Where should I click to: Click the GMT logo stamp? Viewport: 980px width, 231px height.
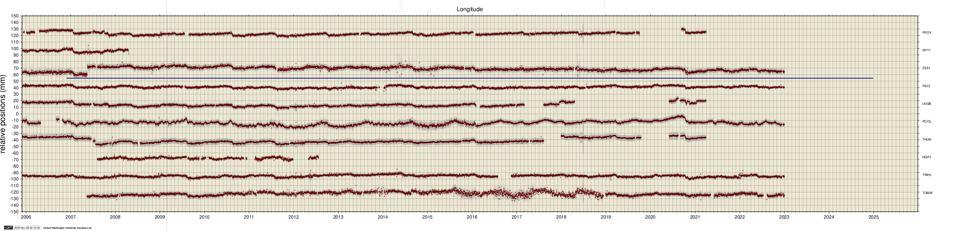tap(8, 228)
